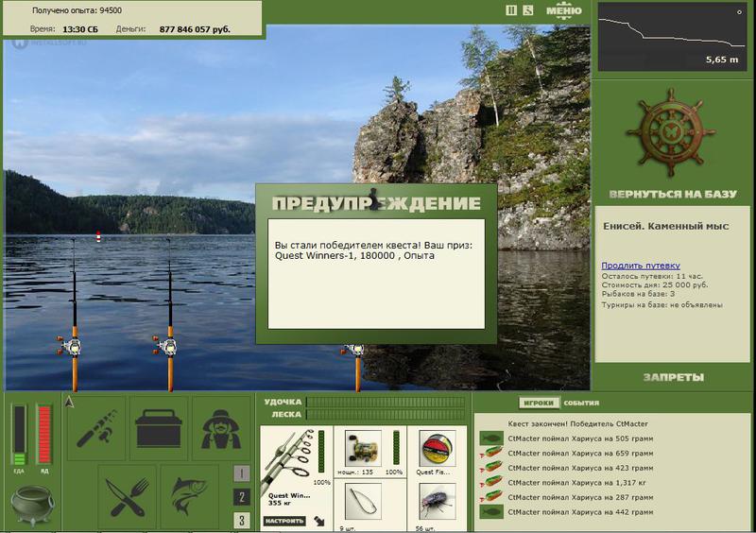This screenshot has width=756, height=533.
Task: Open the fish catch keepnet icon
Action: (190, 497)
